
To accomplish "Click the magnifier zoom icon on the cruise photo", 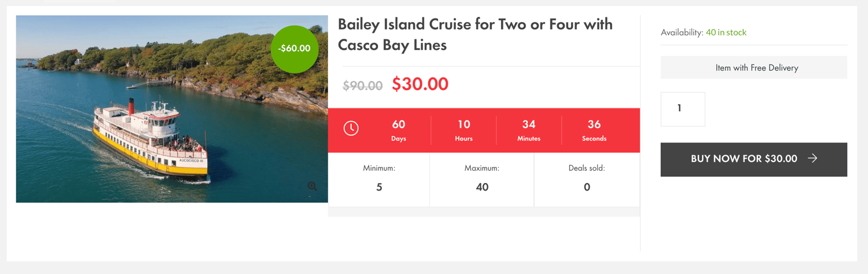I will click(x=312, y=187).
